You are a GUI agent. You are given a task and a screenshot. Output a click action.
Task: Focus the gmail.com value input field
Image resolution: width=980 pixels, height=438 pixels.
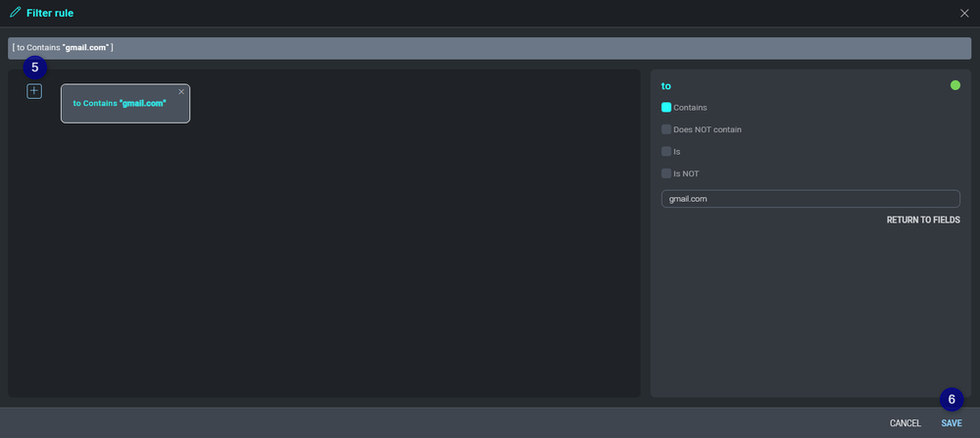[809, 199]
